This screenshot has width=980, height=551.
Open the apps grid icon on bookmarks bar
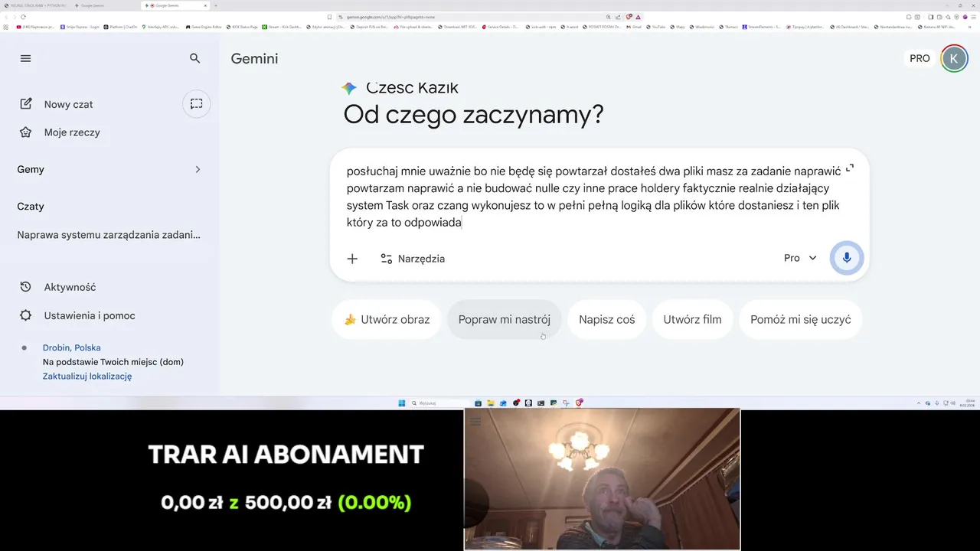[5, 27]
